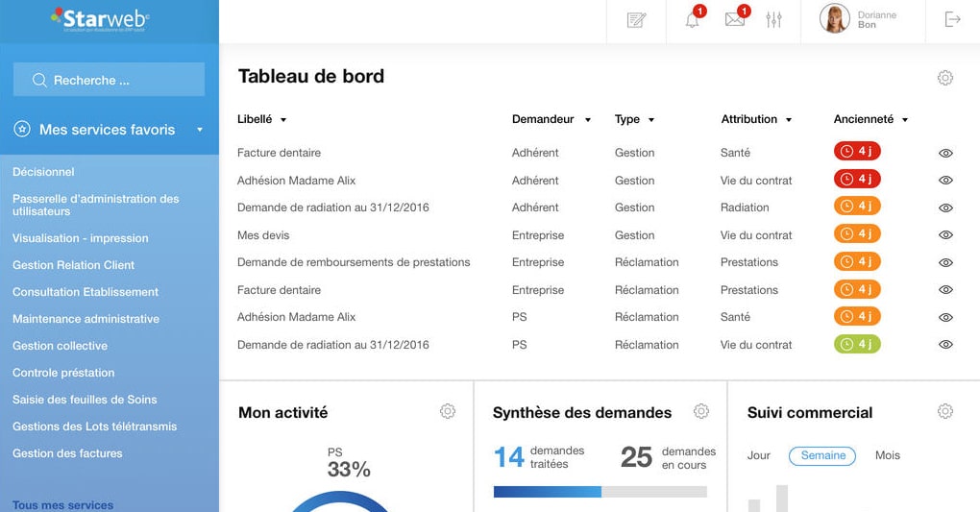Select Semaine period tab

tap(822, 455)
